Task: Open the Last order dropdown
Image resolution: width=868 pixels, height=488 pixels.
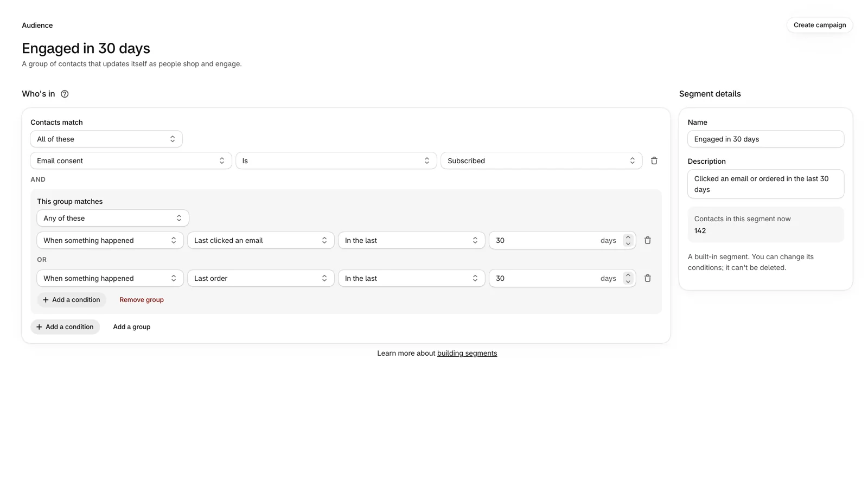Action: [x=261, y=278]
